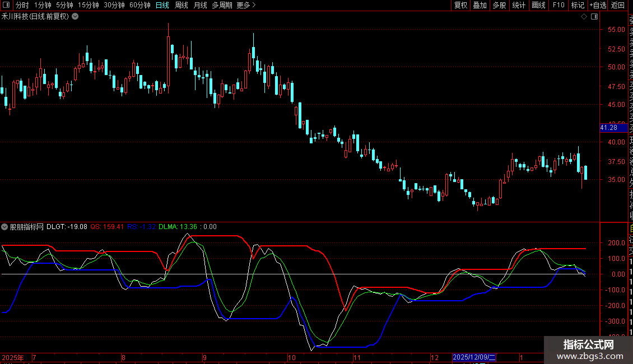The height and width of the screenshot is (364, 633).
Task: Open the 画线 drawing tools
Action: [538, 5]
